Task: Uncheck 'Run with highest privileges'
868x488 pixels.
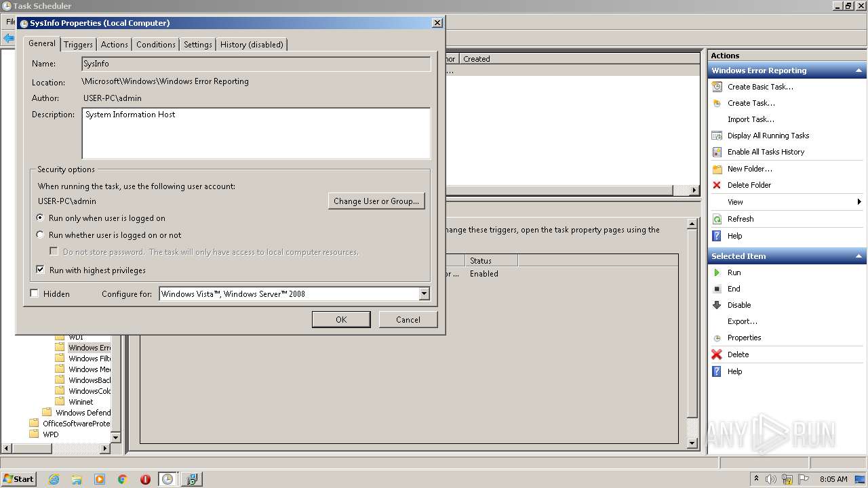Action: tap(41, 270)
